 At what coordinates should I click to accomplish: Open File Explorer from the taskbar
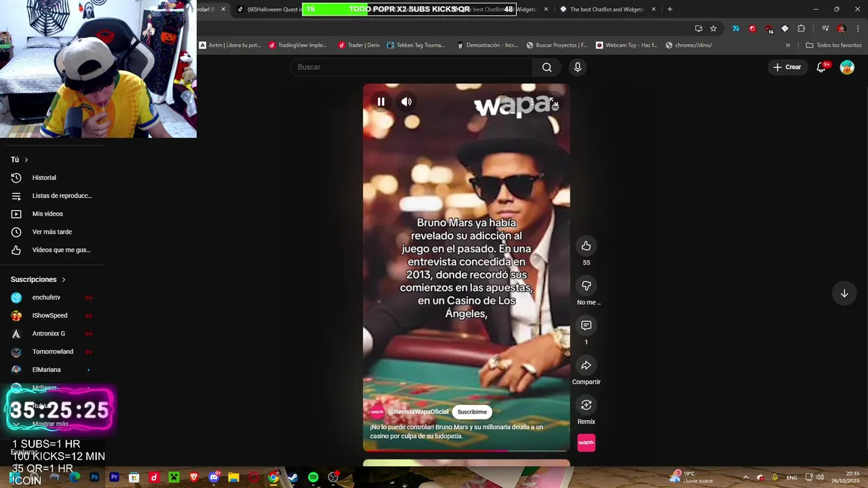(x=233, y=477)
